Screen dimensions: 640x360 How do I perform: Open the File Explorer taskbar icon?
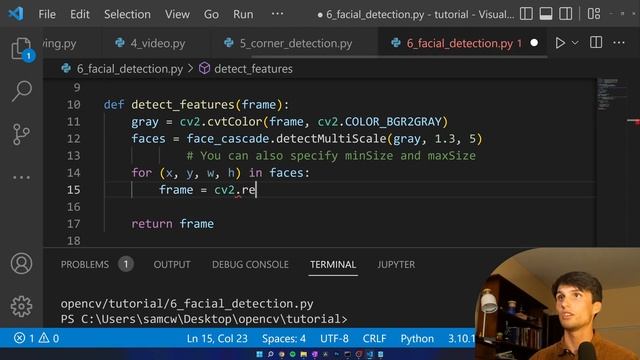303,354
